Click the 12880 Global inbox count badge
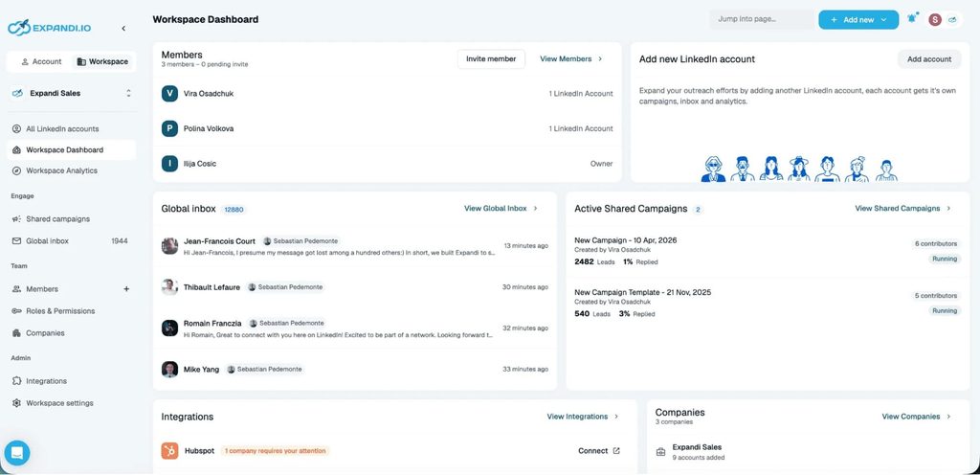The height and width of the screenshot is (475, 980). point(234,210)
